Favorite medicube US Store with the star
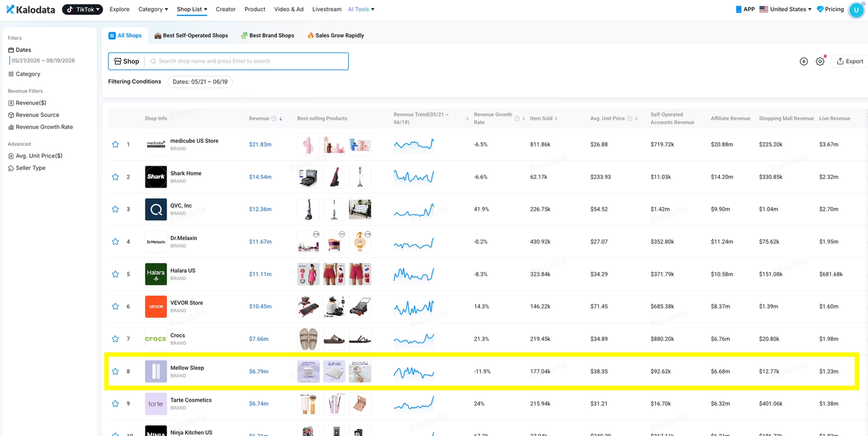Screen dimensions: 868x436 click(x=116, y=144)
